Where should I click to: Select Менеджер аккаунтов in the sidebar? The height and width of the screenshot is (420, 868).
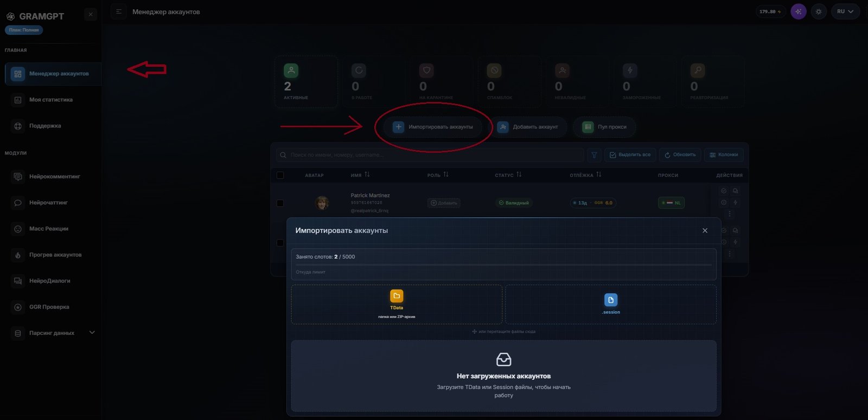coord(53,74)
